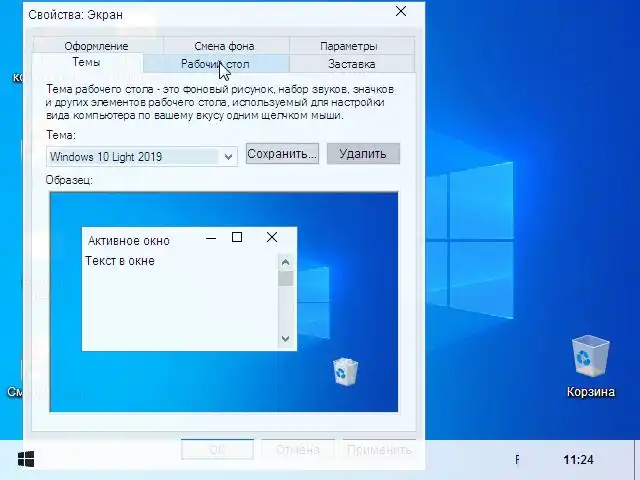Click the Активное окно title text

point(129,241)
